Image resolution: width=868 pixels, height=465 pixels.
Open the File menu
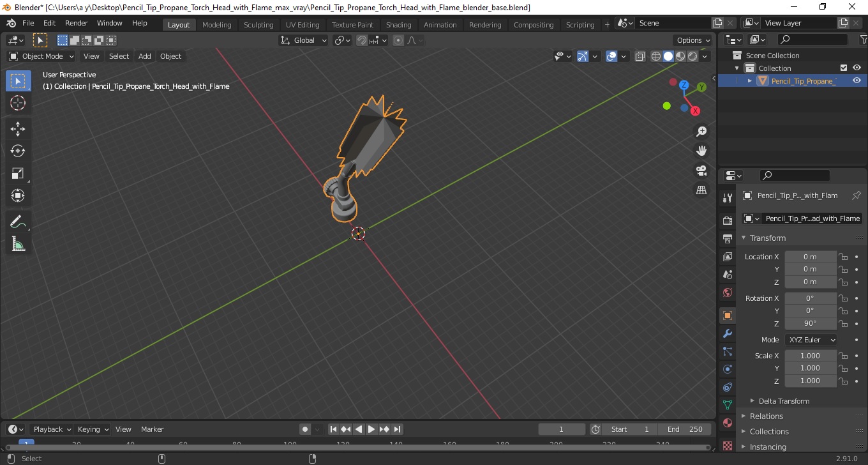(28, 23)
